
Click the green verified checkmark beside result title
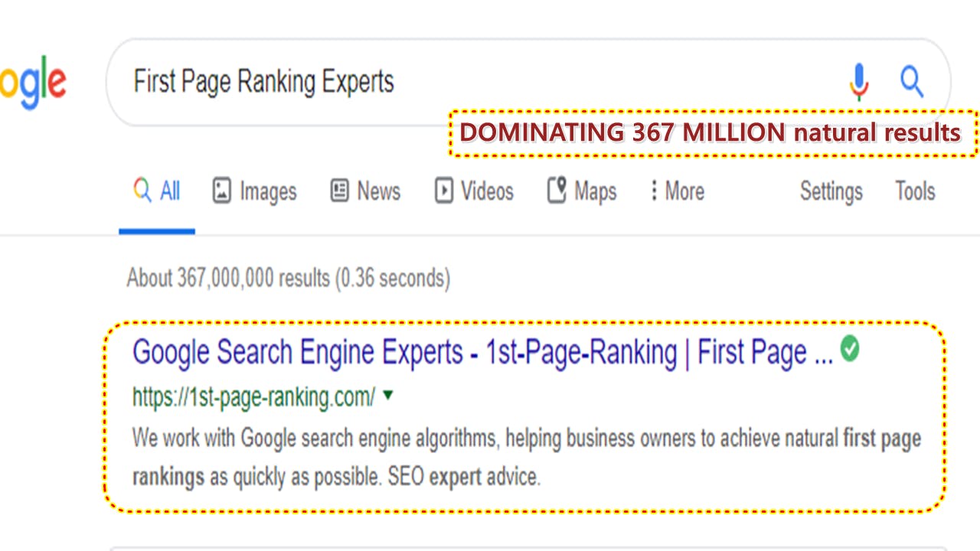(x=850, y=349)
